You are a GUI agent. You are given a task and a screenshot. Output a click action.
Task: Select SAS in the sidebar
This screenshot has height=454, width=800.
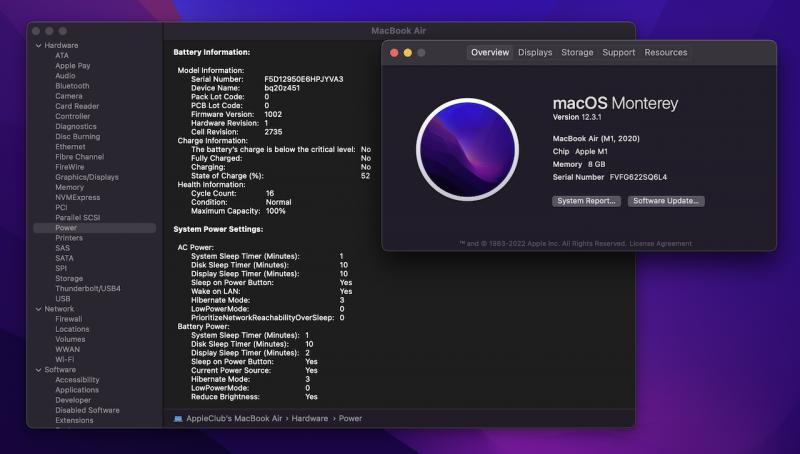pyautogui.click(x=62, y=248)
